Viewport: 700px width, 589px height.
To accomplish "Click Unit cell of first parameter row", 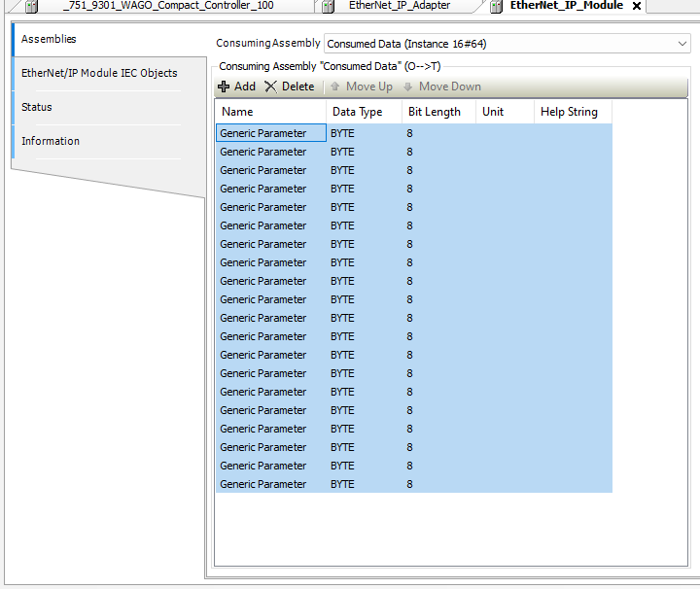I will coord(505,133).
